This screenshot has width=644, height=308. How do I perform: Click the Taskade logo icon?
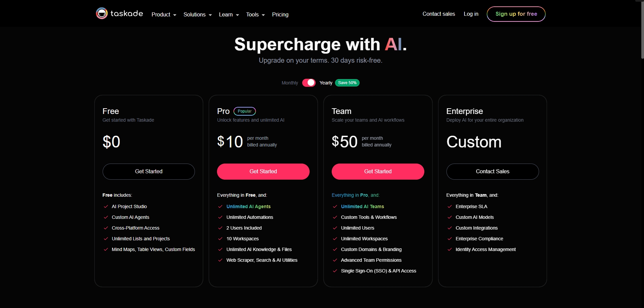(x=102, y=13)
